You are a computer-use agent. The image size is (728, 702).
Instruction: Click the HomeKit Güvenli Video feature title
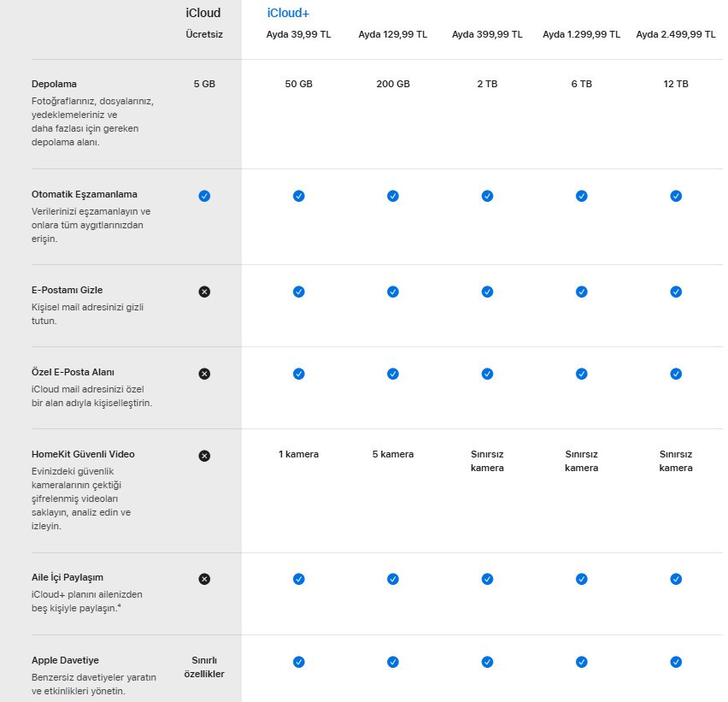83,454
